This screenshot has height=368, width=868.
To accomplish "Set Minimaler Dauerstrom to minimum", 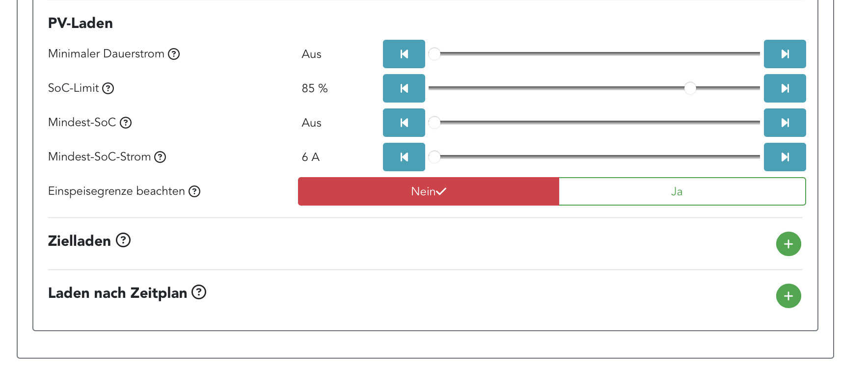I will (404, 54).
